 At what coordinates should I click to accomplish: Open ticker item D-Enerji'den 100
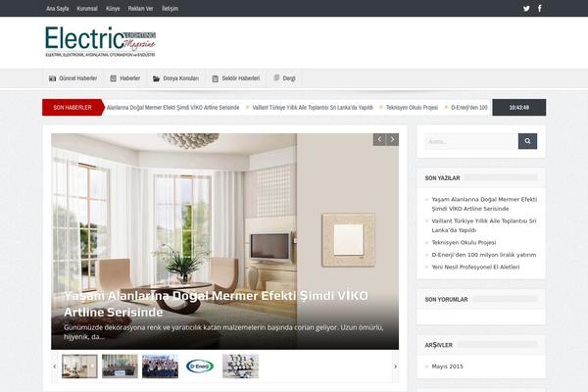469,107
